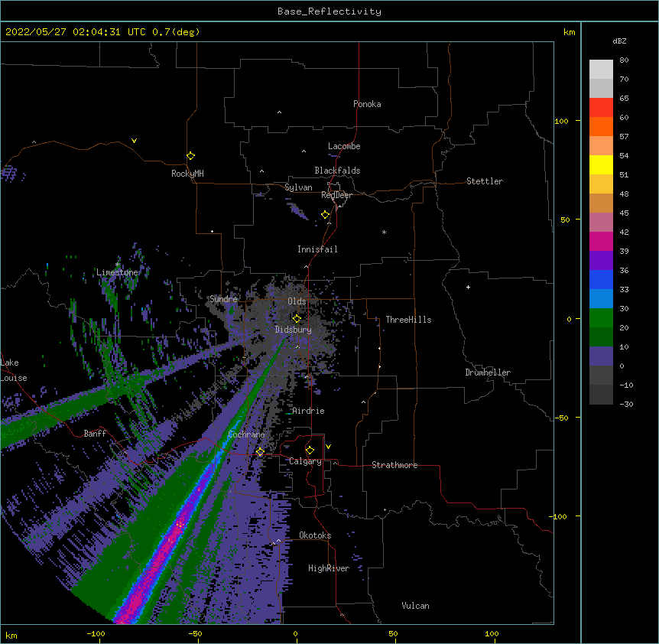Screen dimensions: 659x644
Task: Select the yellow diamond marker beside Cochrane
Action: coord(260,452)
